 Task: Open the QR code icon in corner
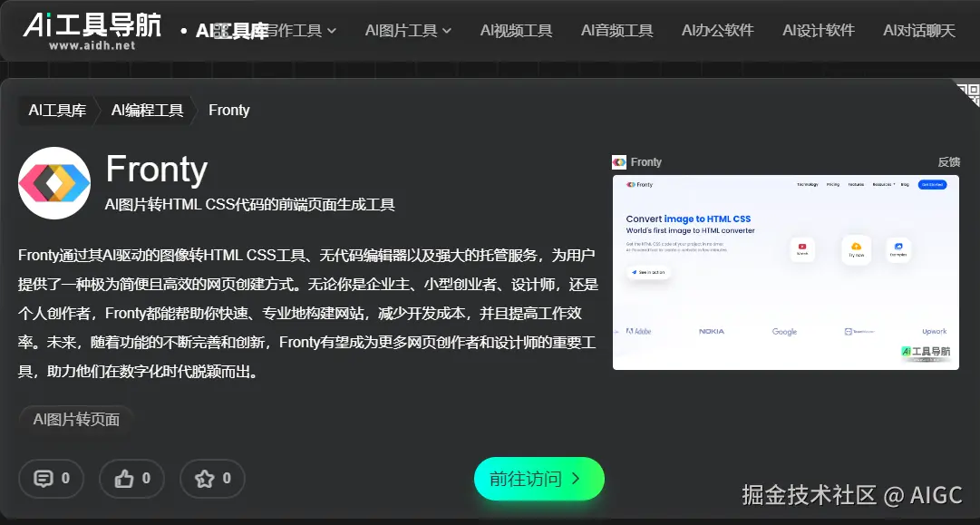coord(968,93)
